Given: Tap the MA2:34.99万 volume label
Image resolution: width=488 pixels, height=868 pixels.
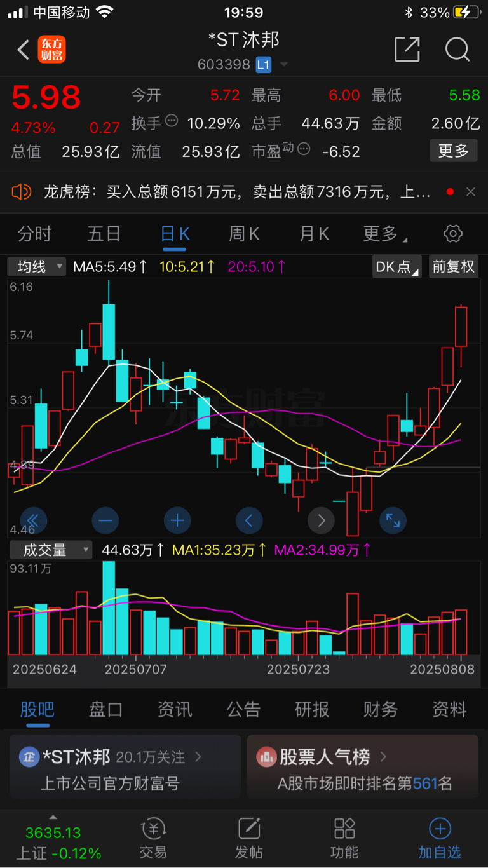Looking at the screenshot, I should click(x=323, y=550).
